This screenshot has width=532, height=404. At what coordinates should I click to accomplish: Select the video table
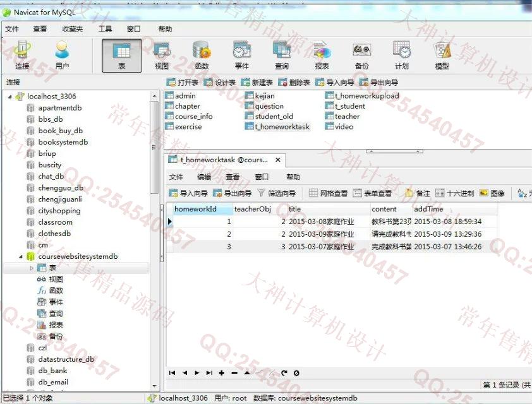pyautogui.click(x=339, y=126)
